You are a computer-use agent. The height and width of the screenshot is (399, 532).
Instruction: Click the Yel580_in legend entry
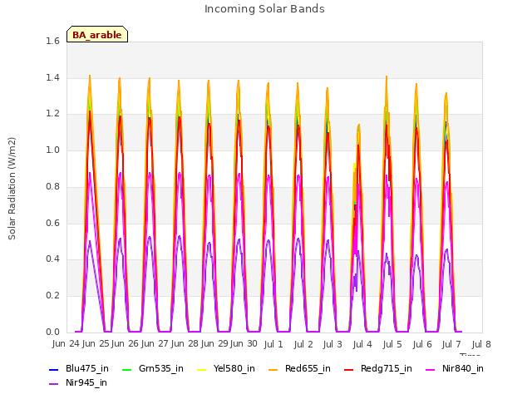(x=226, y=368)
